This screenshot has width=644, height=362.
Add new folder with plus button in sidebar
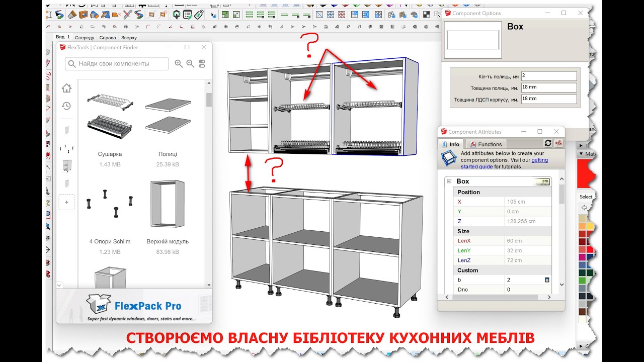(x=66, y=202)
